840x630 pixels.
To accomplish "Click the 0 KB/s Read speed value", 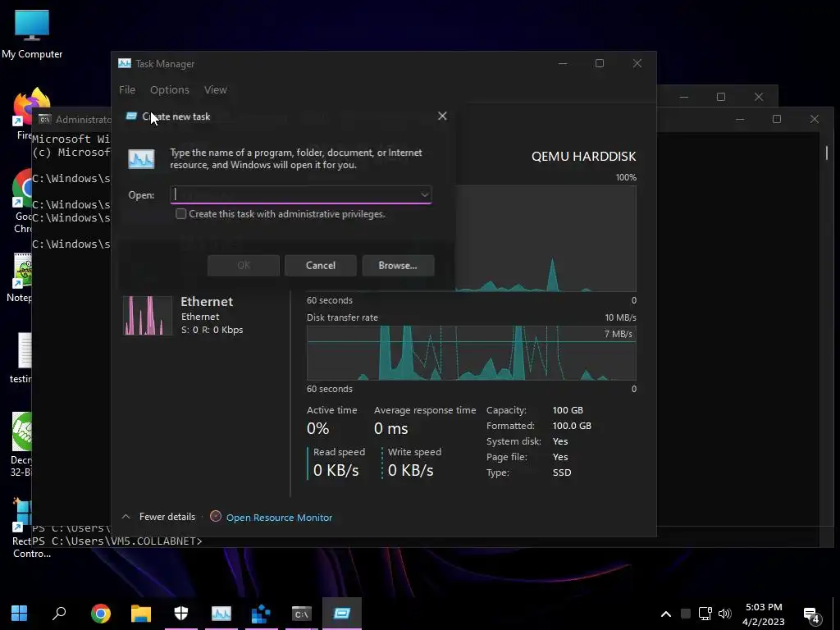I will 336,470.
